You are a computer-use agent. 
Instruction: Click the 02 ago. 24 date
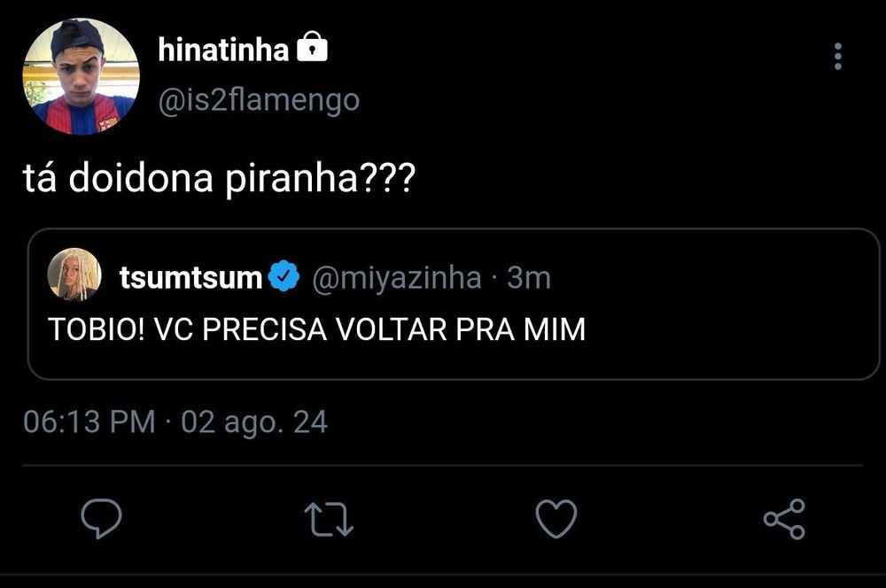tap(254, 422)
